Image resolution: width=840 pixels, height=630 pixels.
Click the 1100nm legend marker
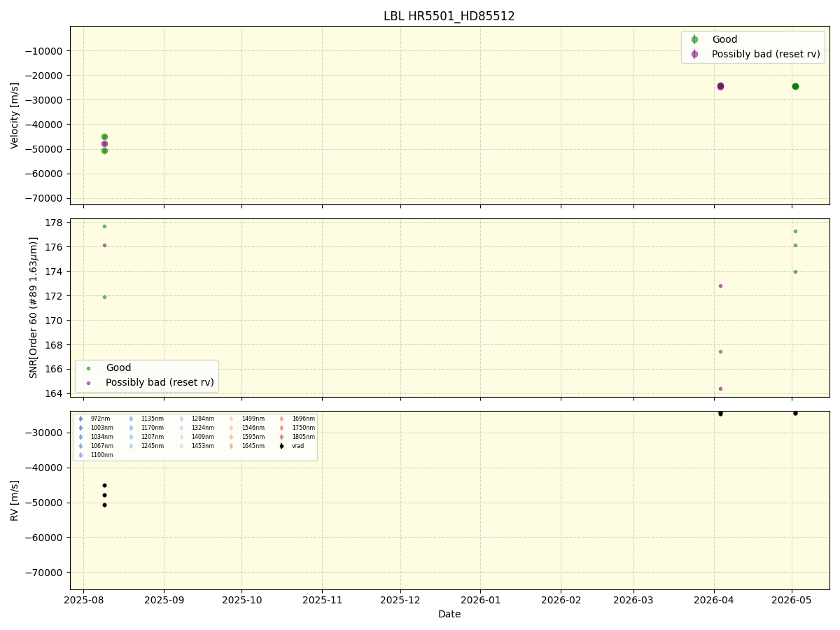click(x=80, y=455)
